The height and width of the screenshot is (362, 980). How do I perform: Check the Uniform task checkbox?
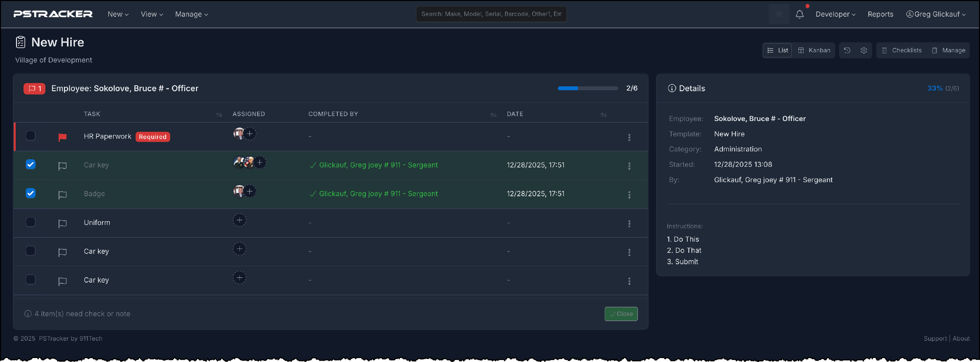click(x=30, y=222)
